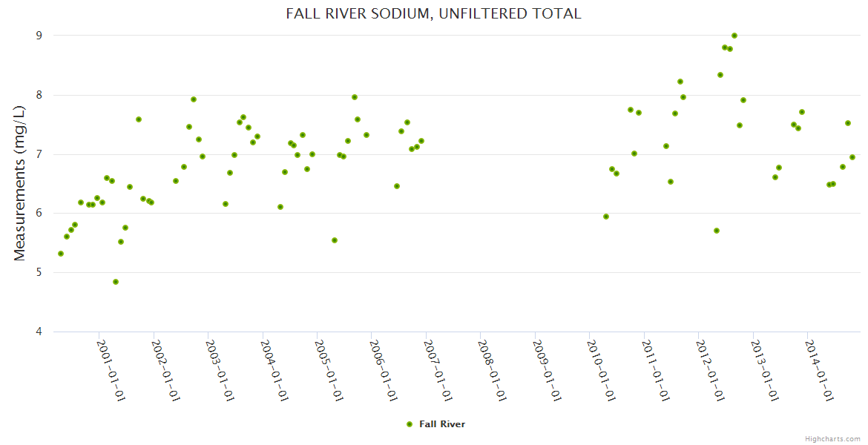This screenshot has height=445, width=868.
Task: Select the 2012 low point near 5.7 mg/L
Action: coord(717,231)
